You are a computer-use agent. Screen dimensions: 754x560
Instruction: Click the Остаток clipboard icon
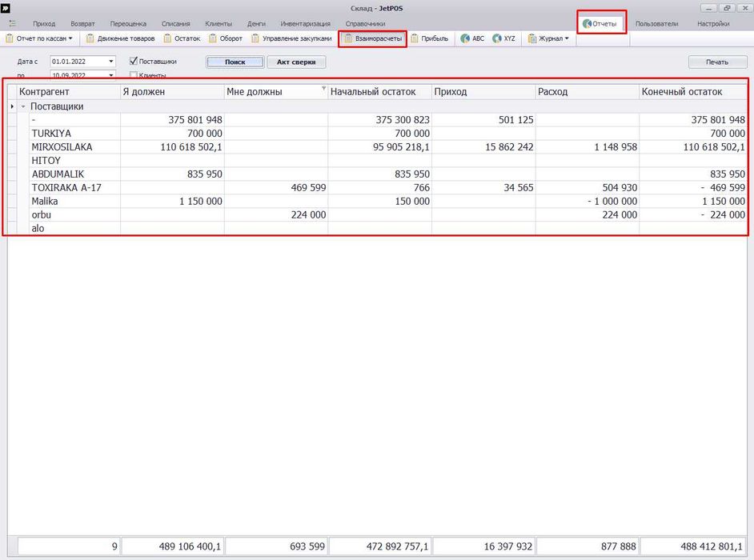pyautogui.click(x=167, y=38)
